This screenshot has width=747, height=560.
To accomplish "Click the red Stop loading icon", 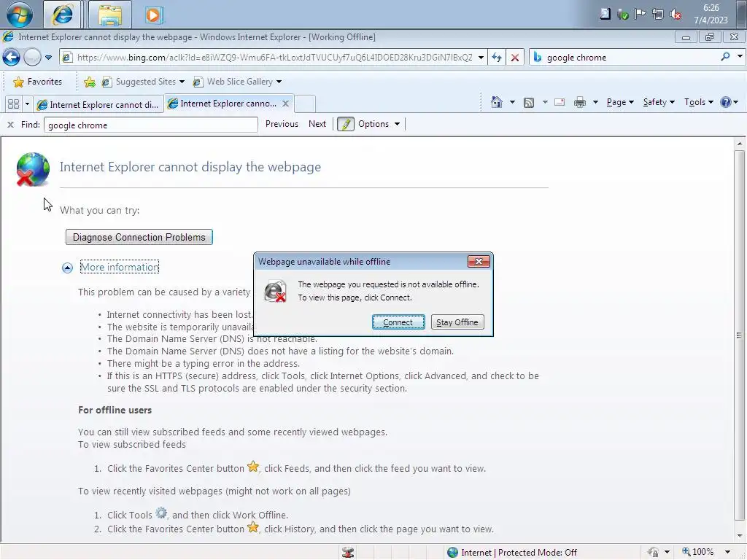I will click(514, 58).
